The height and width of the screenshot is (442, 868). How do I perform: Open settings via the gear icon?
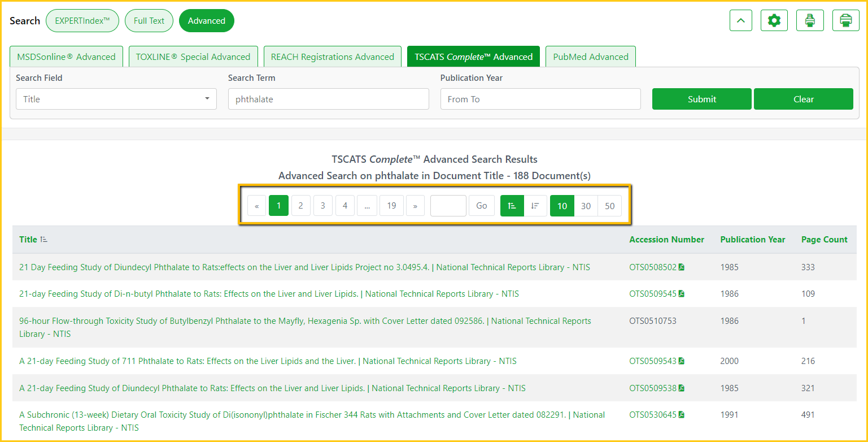click(774, 21)
